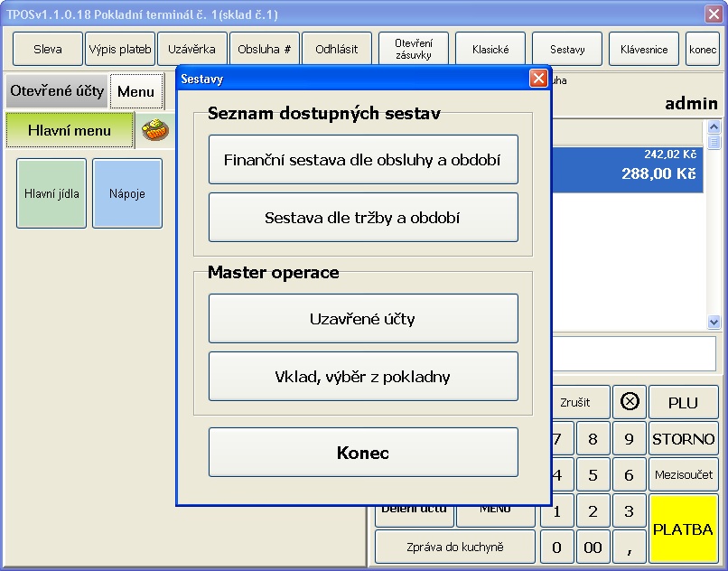This screenshot has width=728, height=571.
Task: Click the Sleva toolbar button
Action: tap(48, 50)
